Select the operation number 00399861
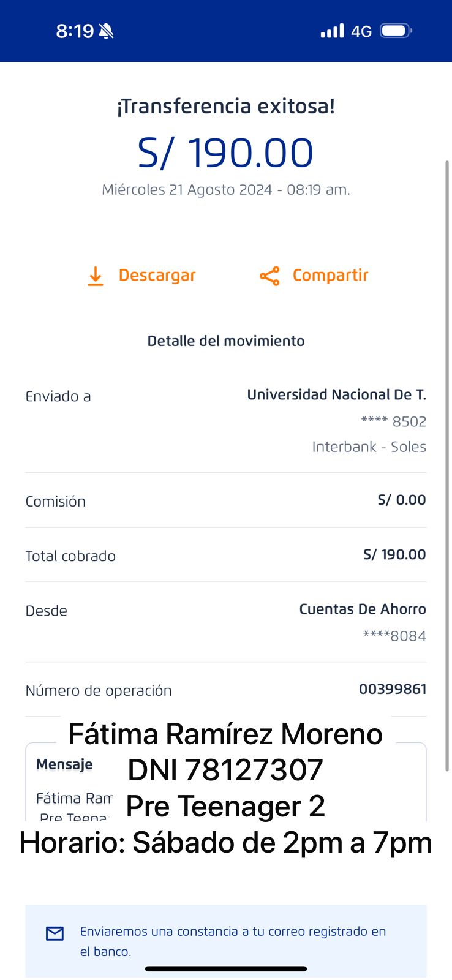The width and height of the screenshot is (452, 980). [x=392, y=689]
